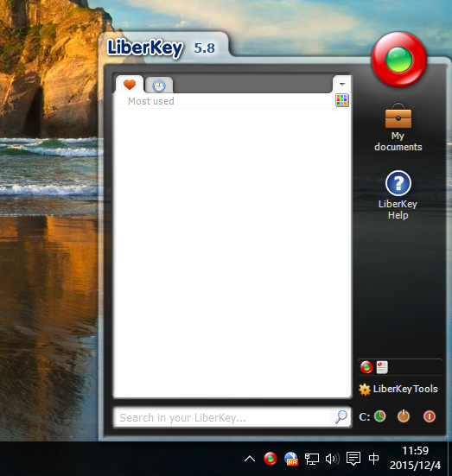Click the globe NR tray icon
Screen dimensions: 452x476
pyautogui.click(x=291, y=459)
